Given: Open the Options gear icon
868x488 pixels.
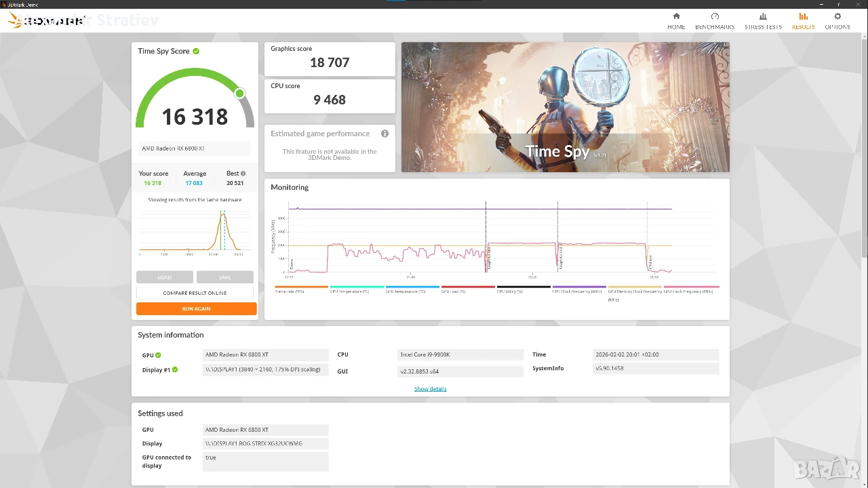Looking at the screenshot, I should tap(837, 16).
